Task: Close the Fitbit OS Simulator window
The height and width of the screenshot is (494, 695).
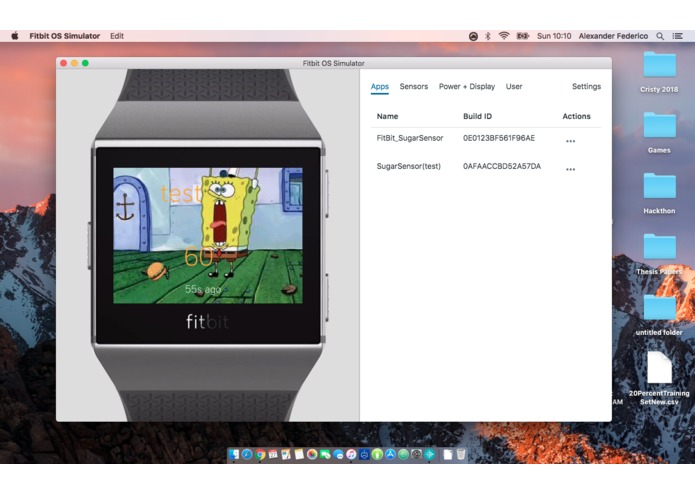Action: (64, 63)
